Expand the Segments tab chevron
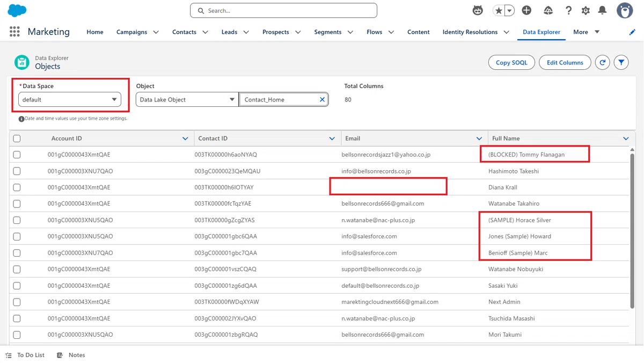The width and height of the screenshot is (644, 363). pyautogui.click(x=350, y=32)
